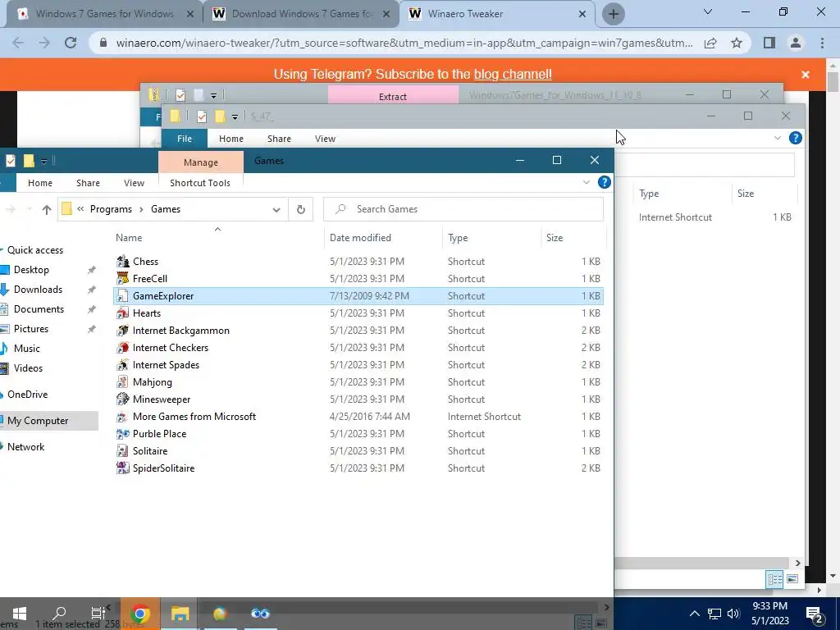
Task: Expand the address bar history dropdown
Action: click(x=276, y=209)
